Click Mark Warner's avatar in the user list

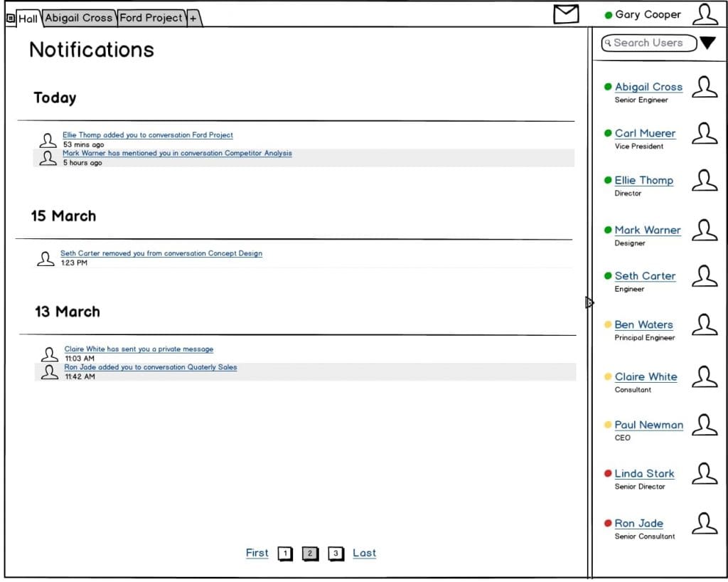click(705, 230)
